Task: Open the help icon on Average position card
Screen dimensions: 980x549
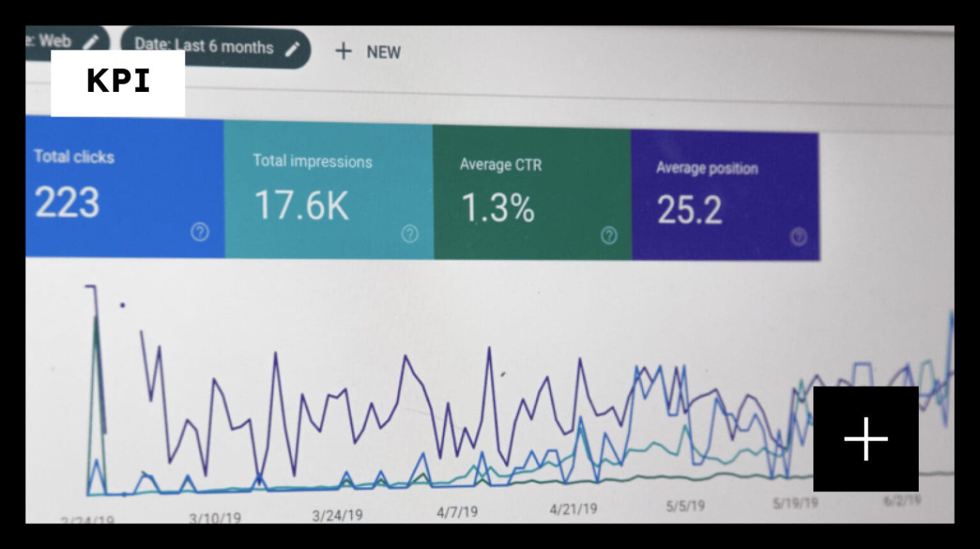Action: click(x=798, y=237)
